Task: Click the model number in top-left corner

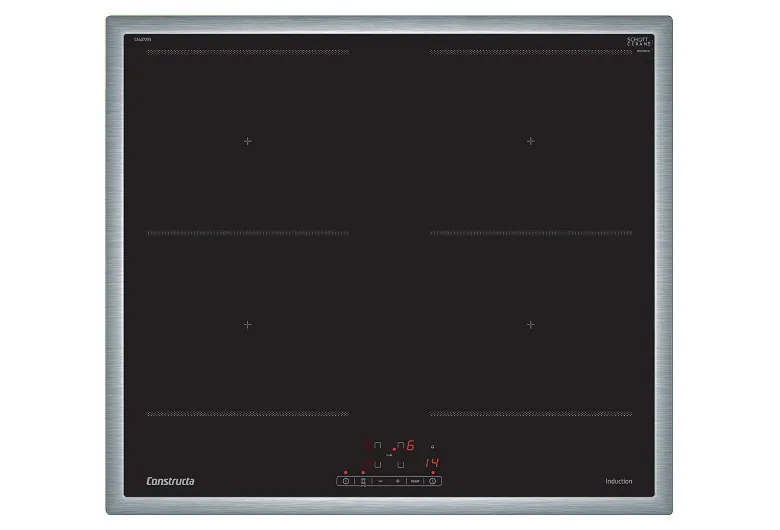Action: click(143, 39)
